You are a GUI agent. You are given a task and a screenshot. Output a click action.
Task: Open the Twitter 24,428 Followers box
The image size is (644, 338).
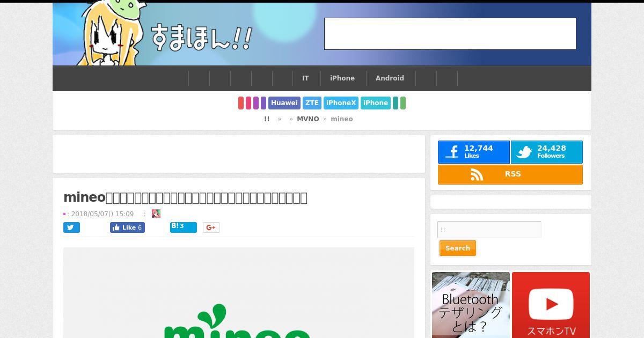546,152
